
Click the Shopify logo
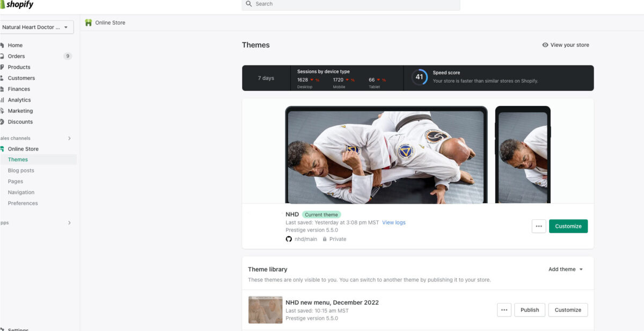(x=17, y=5)
